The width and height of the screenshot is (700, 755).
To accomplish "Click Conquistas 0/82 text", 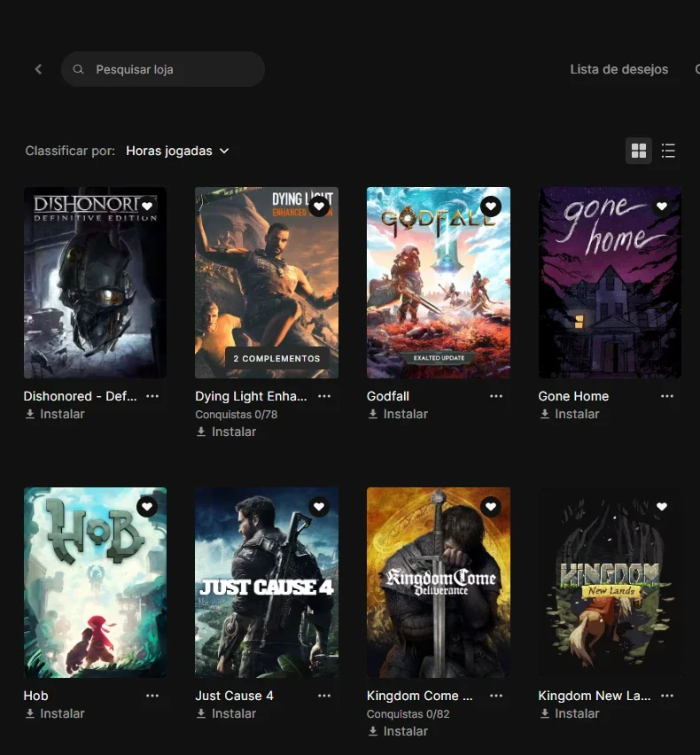I will [x=408, y=714].
